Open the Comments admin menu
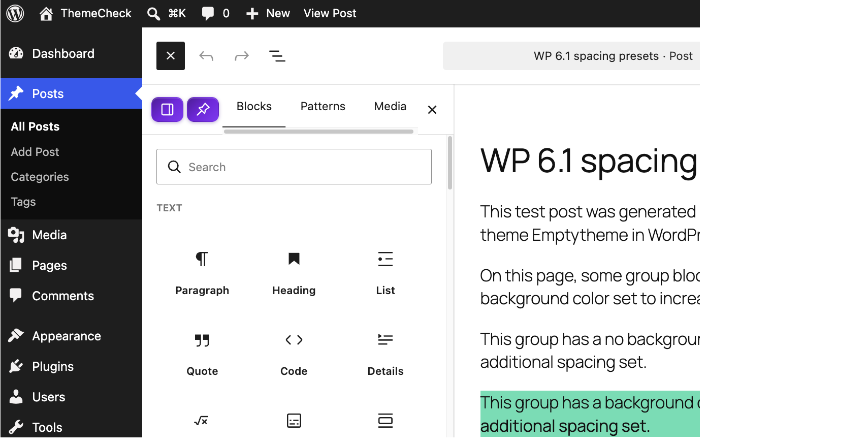Screen dimensions: 868x445 (71, 296)
